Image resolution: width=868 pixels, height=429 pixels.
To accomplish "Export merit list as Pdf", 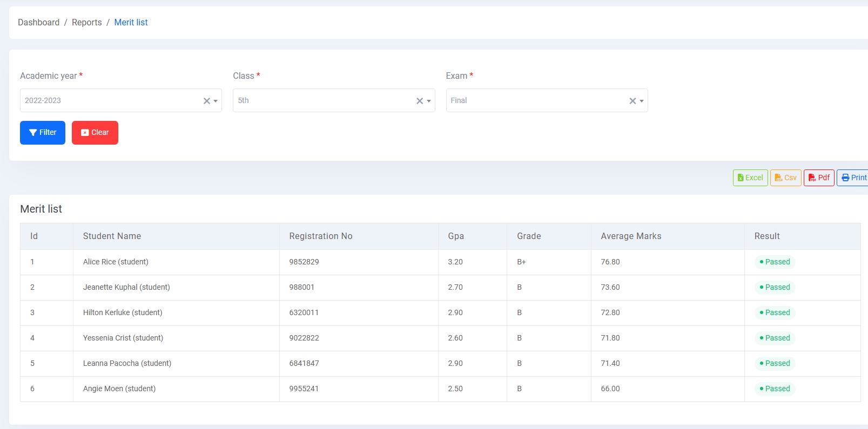I will 819,178.
